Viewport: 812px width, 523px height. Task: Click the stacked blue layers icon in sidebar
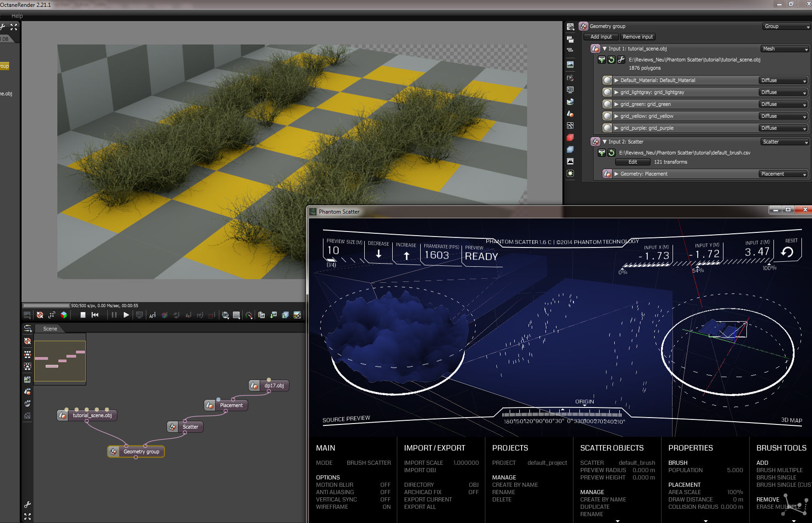(x=570, y=149)
